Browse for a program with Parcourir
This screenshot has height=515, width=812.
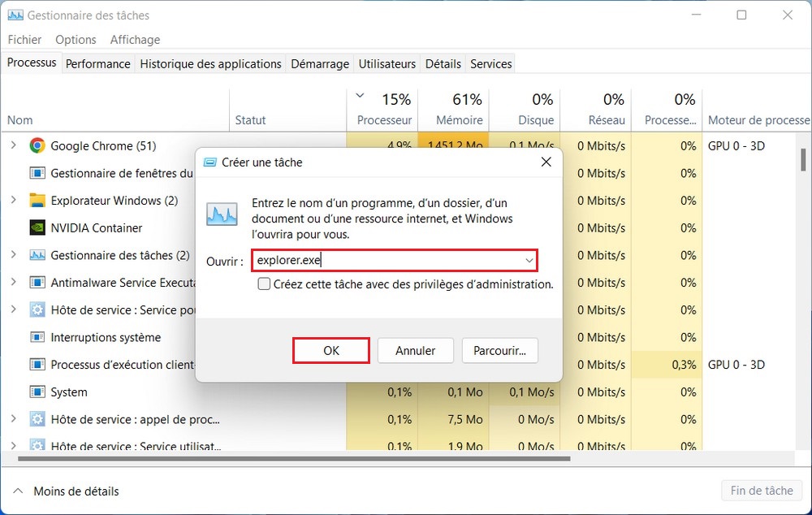tap(500, 350)
